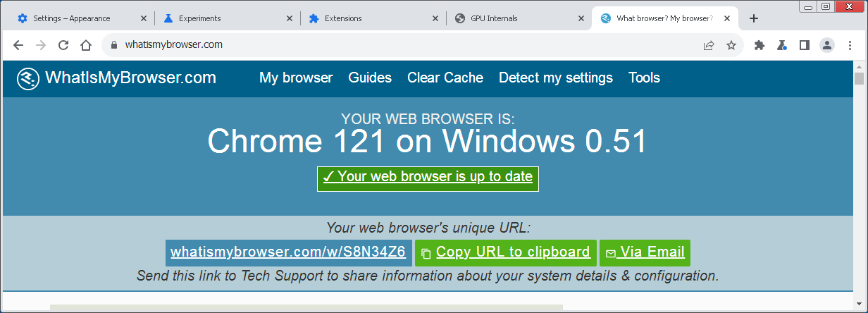
Task: Share this page via share icon
Action: coord(709,45)
